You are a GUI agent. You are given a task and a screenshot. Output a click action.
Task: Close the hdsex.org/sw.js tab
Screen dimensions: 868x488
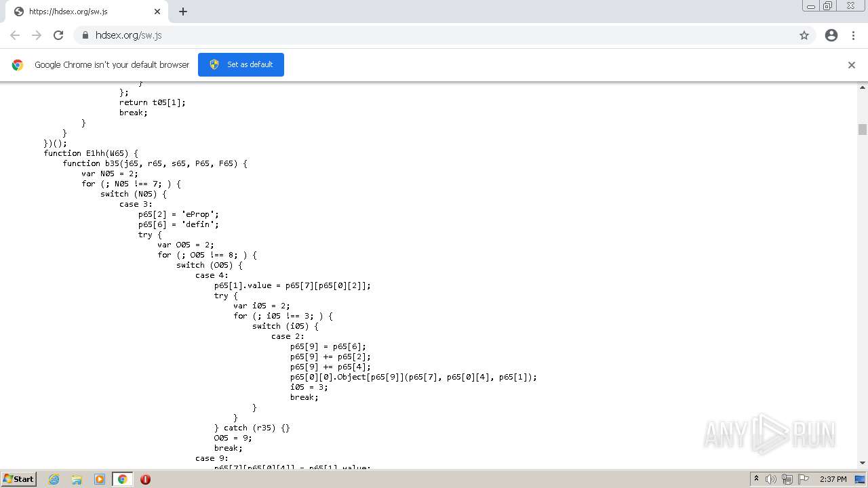point(157,12)
